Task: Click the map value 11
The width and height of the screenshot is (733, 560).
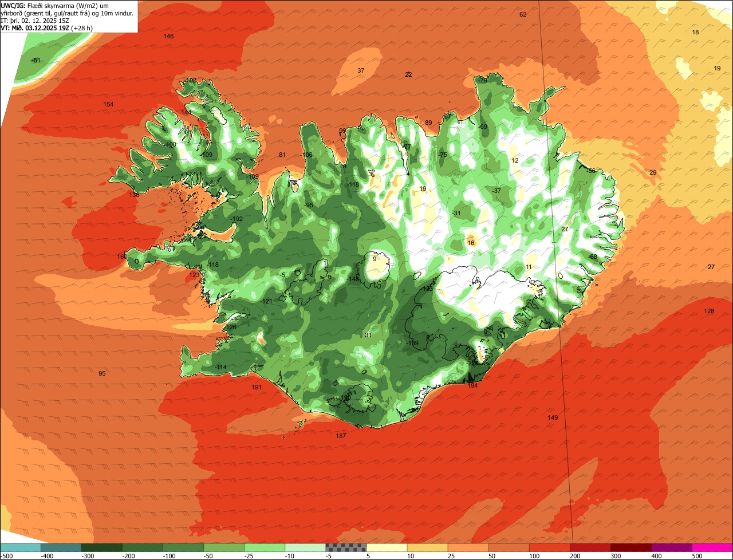Action: (x=529, y=267)
